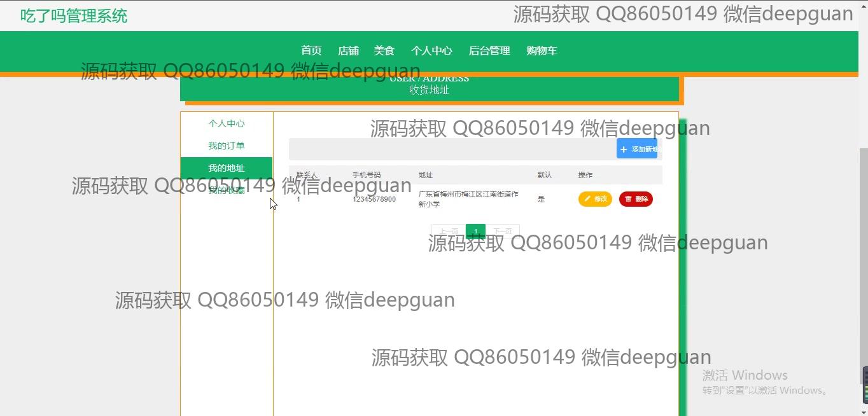Switch to 我的订单 in the sidebar
The height and width of the screenshot is (416, 868).
pyautogui.click(x=227, y=146)
